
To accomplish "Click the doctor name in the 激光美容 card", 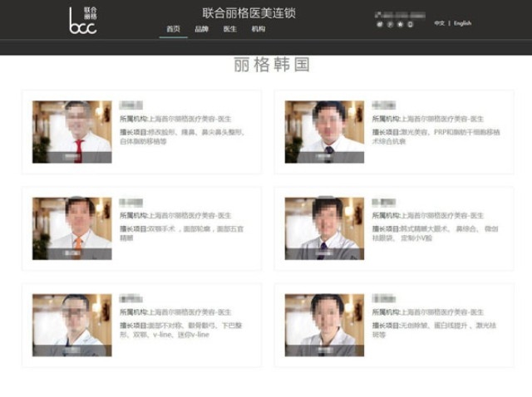I will [384, 105].
